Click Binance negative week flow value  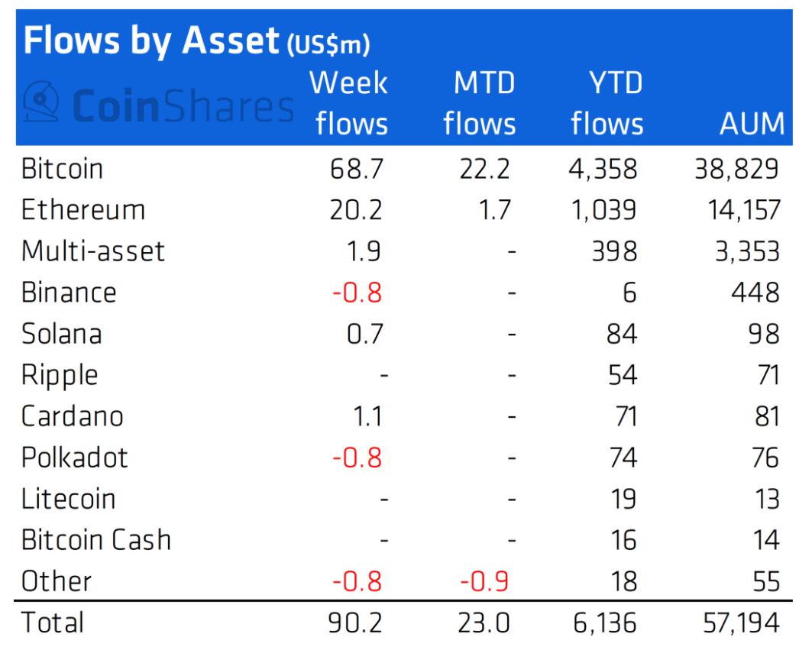357,293
